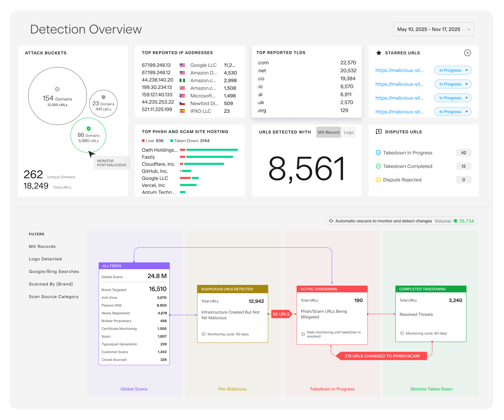The width and height of the screenshot is (504, 420).
Task: Select the 86 Domains bubble in Attack Buckets
Action: (88, 135)
